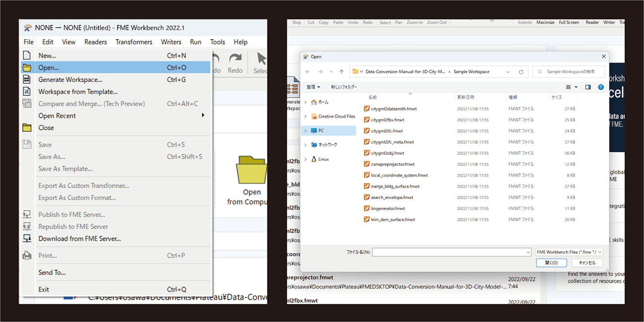
Task: Open the Open Recent submenu
Action: click(x=116, y=116)
